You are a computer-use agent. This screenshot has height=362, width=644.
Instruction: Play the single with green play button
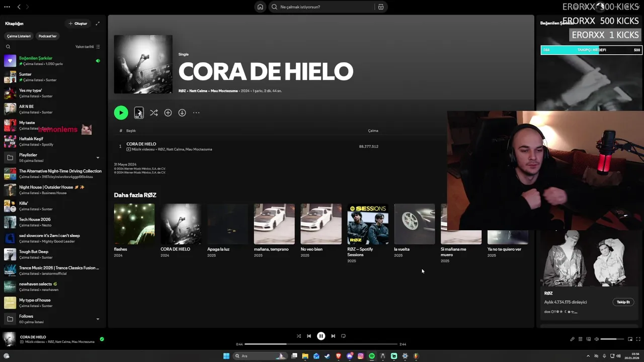[x=121, y=113]
